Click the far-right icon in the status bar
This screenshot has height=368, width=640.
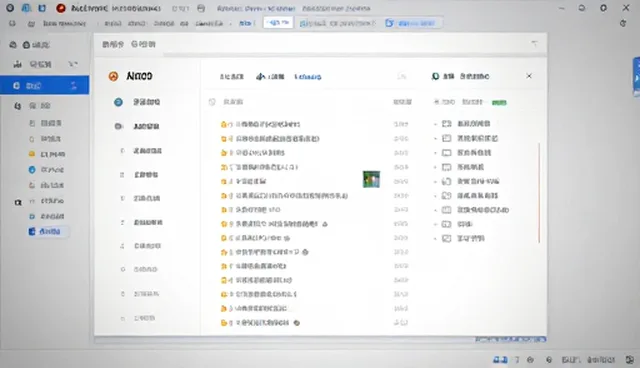[630, 359]
